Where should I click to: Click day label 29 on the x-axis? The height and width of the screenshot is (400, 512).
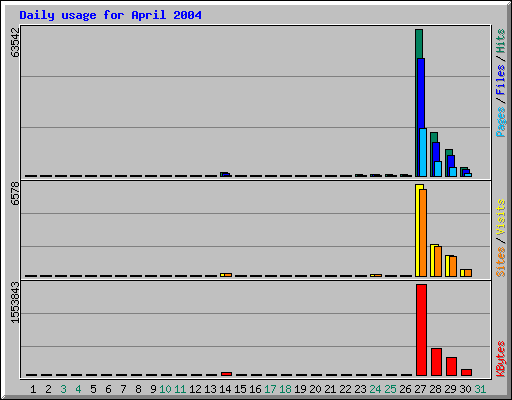[450, 389]
